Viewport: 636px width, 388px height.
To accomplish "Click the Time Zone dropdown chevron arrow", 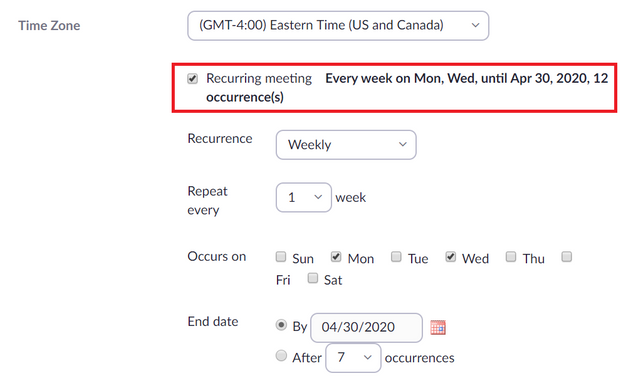I will pyautogui.click(x=475, y=26).
